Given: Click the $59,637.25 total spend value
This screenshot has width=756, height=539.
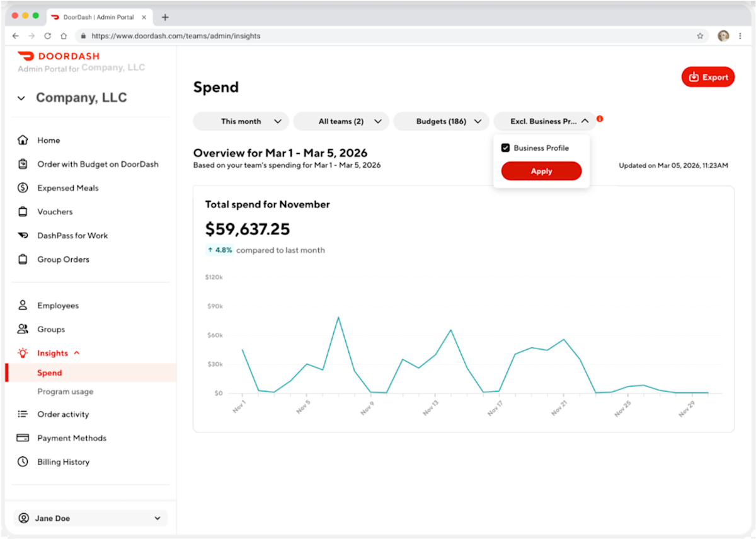Looking at the screenshot, I should tap(248, 229).
